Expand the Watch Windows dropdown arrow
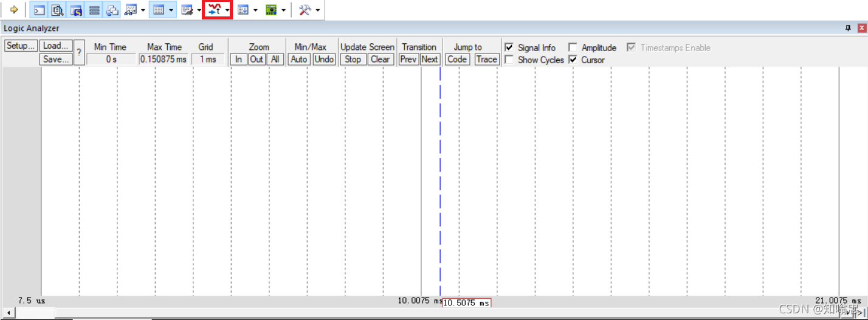 pos(143,10)
